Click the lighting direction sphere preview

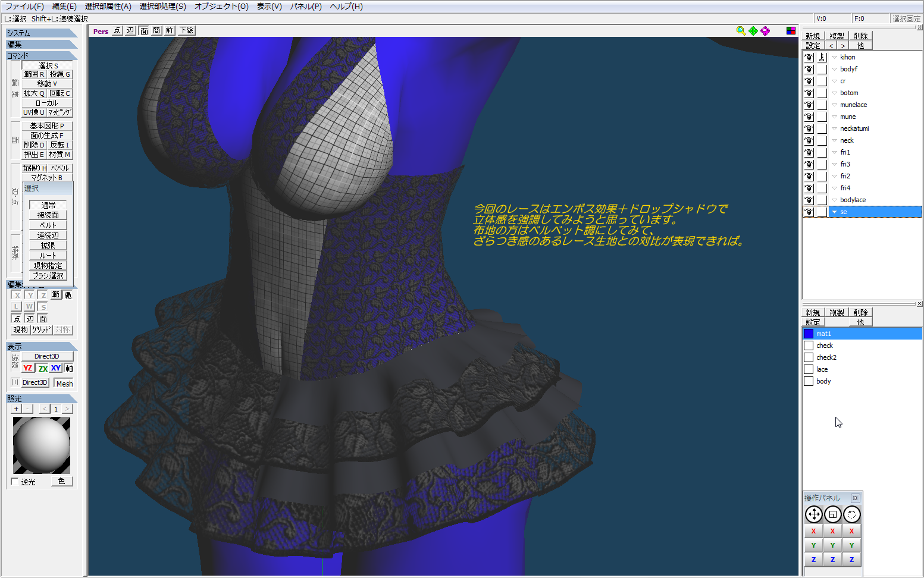click(x=42, y=445)
